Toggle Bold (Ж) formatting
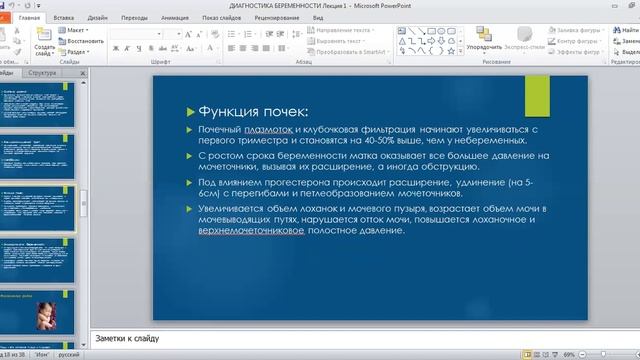640x360 pixels. (116, 49)
